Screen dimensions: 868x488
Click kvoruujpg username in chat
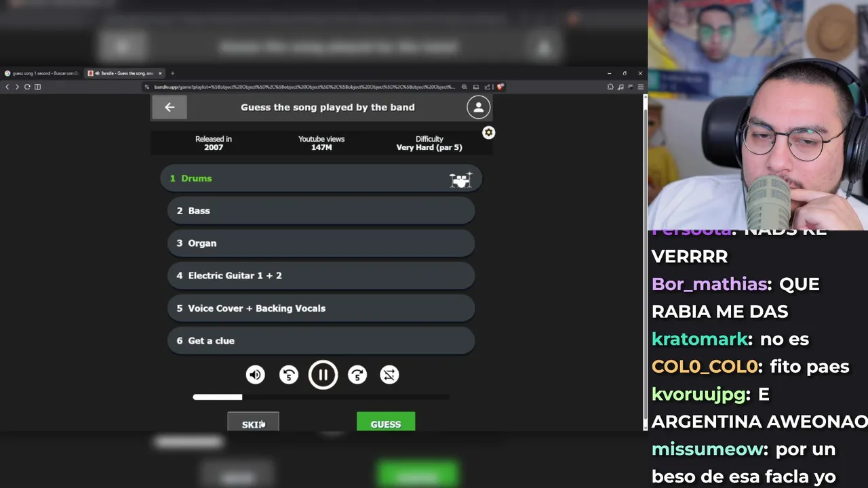pos(700,394)
